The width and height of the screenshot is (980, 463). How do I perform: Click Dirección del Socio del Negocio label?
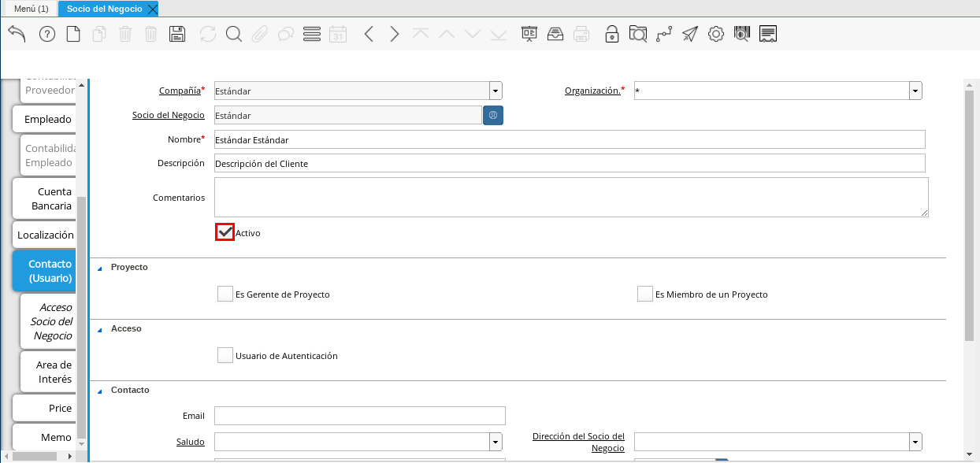(578, 442)
